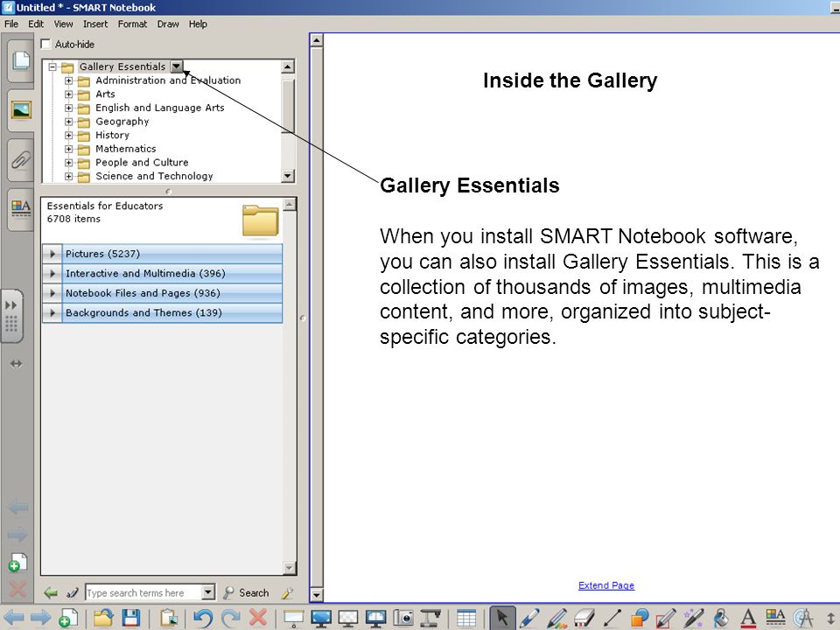Viewport: 840px width, 630px height.
Task: Click the page area scroll-up arrow
Action: pyautogui.click(x=317, y=39)
